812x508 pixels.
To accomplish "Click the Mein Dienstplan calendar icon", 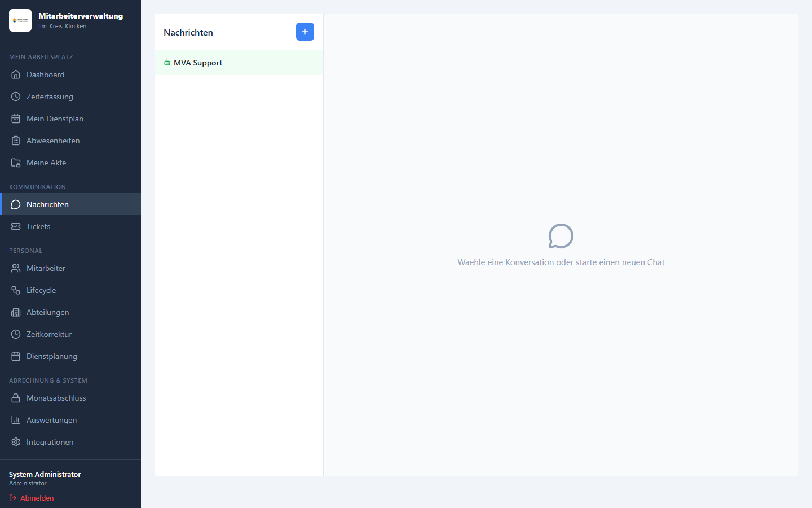I will click(x=16, y=119).
